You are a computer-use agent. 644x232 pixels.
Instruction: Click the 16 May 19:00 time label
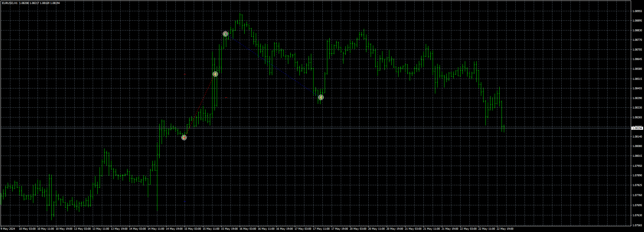coord(285,229)
